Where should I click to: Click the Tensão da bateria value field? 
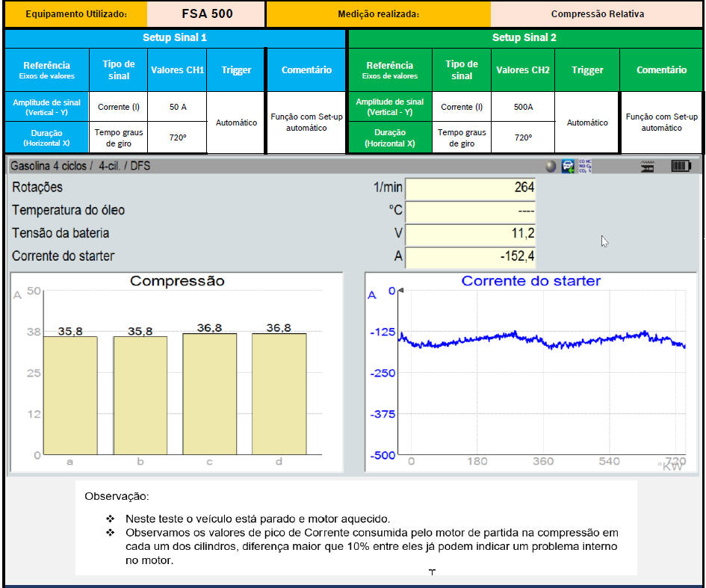tap(470, 234)
